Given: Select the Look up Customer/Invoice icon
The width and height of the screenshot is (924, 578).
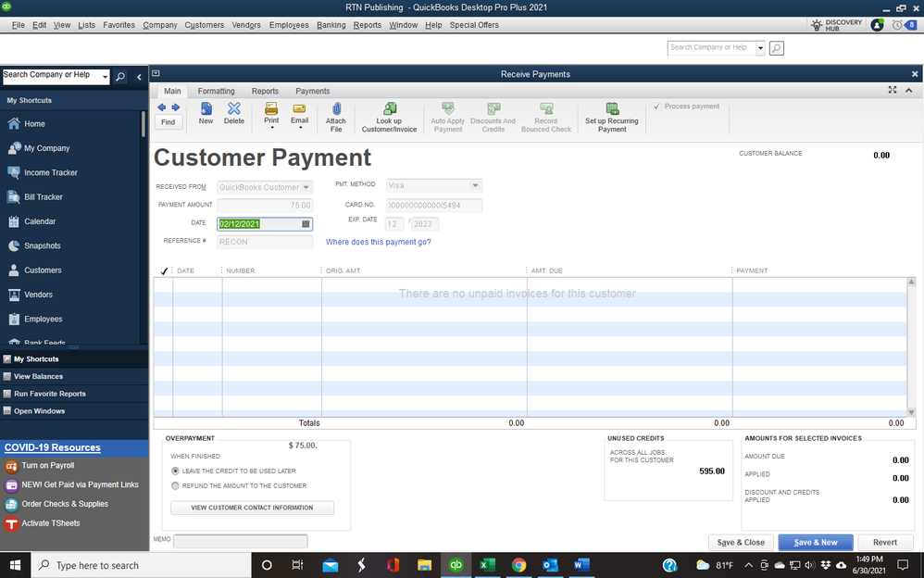Looking at the screenshot, I should [390, 117].
